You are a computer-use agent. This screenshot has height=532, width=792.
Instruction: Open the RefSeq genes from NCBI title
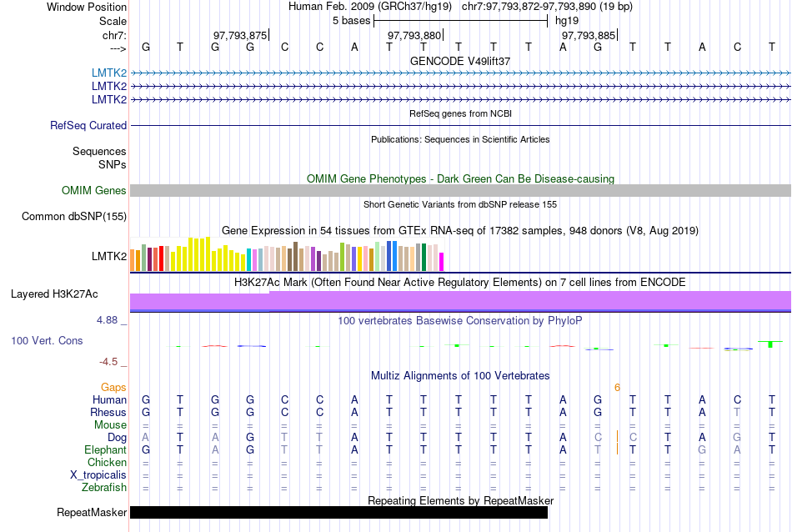click(461, 113)
